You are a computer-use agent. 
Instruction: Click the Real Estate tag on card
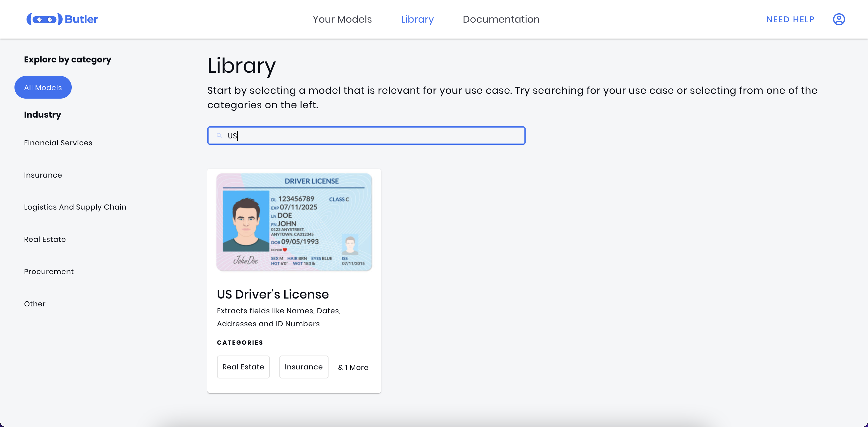[x=243, y=367]
